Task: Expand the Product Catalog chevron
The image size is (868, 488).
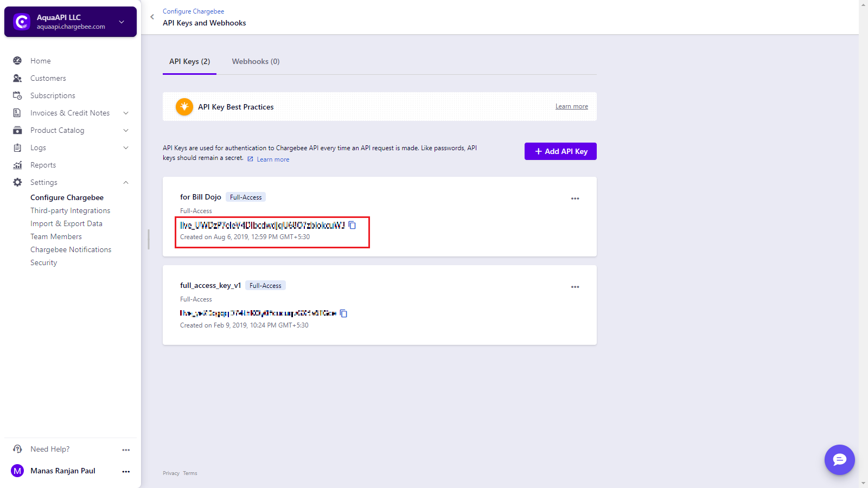Action: pos(126,130)
